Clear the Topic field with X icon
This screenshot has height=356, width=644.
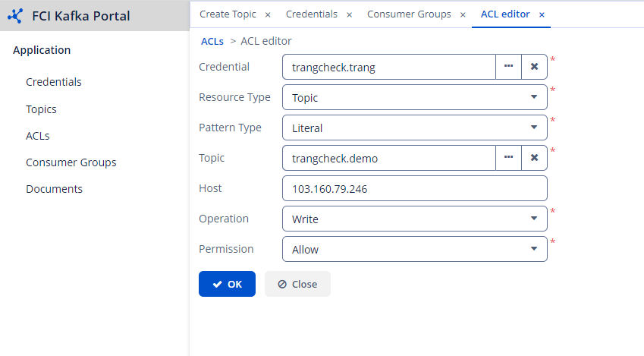click(534, 158)
